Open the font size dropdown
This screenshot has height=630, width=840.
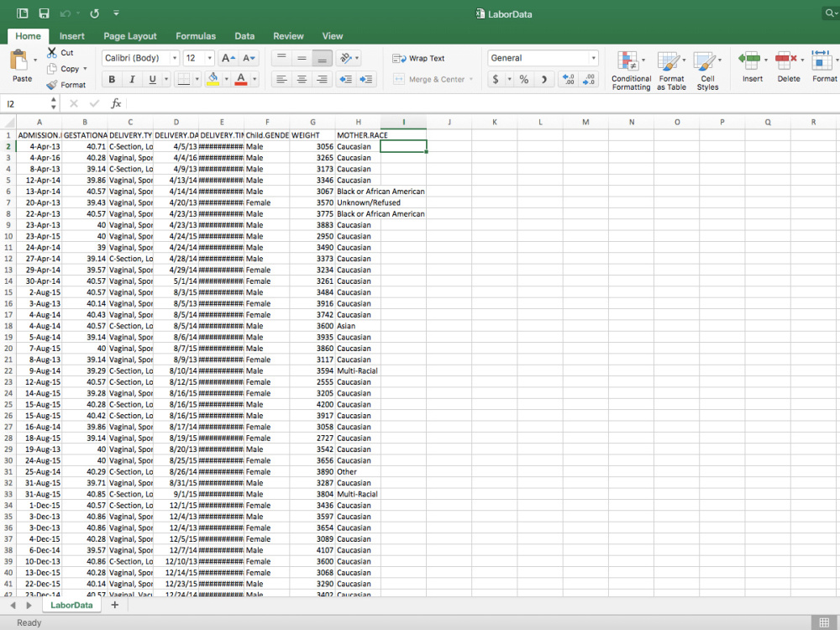coord(209,58)
